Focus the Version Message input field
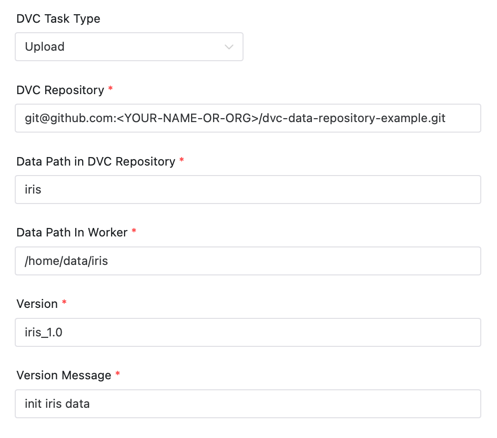This screenshot has width=497, height=438. click(x=248, y=404)
